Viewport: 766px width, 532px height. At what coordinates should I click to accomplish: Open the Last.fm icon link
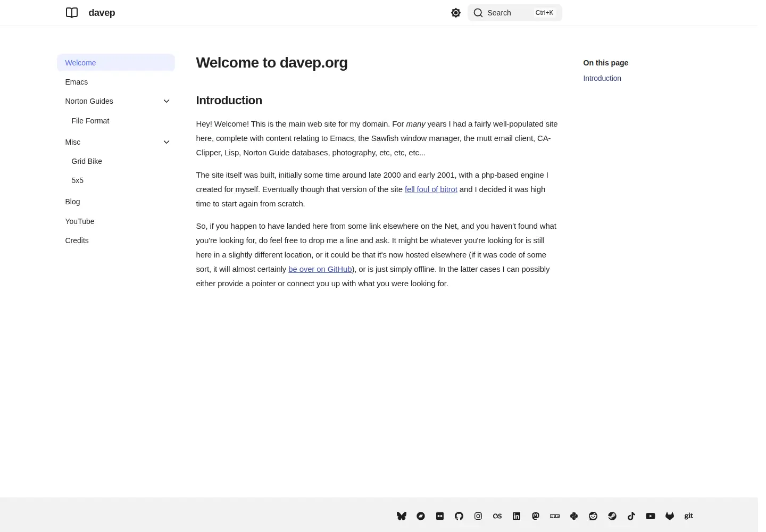coord(497,516)
